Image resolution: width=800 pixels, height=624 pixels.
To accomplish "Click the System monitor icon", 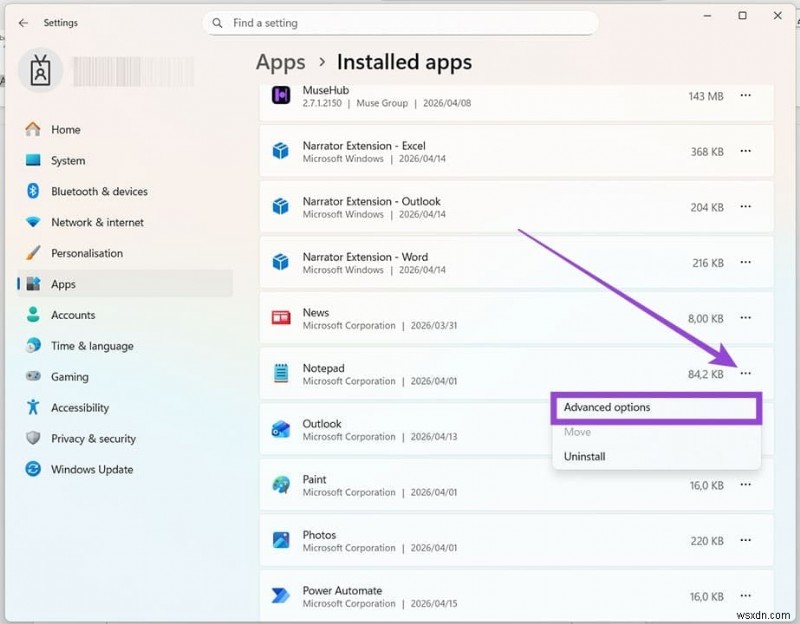I will click(x=33, y=160).
